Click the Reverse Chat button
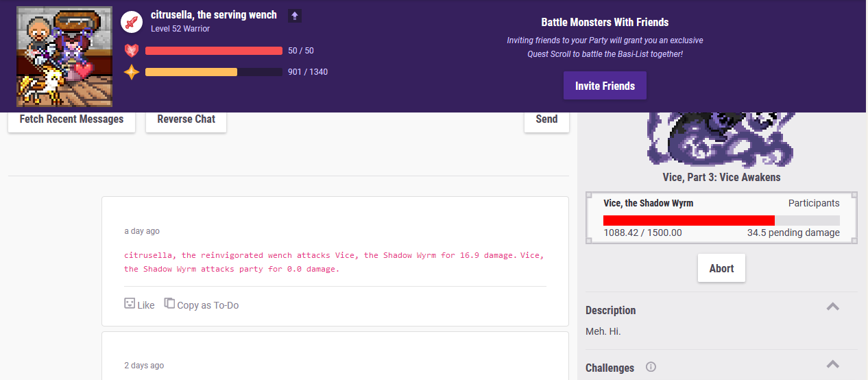 (186, 119)
